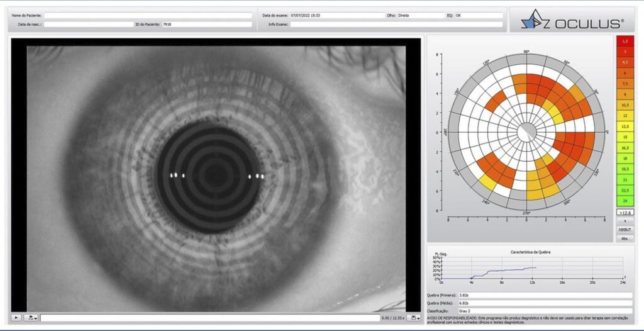The height and width of the screenshot is (331, 644).
Task: Click the Classificação field showing Grau 2
Action: pos(544,311)
